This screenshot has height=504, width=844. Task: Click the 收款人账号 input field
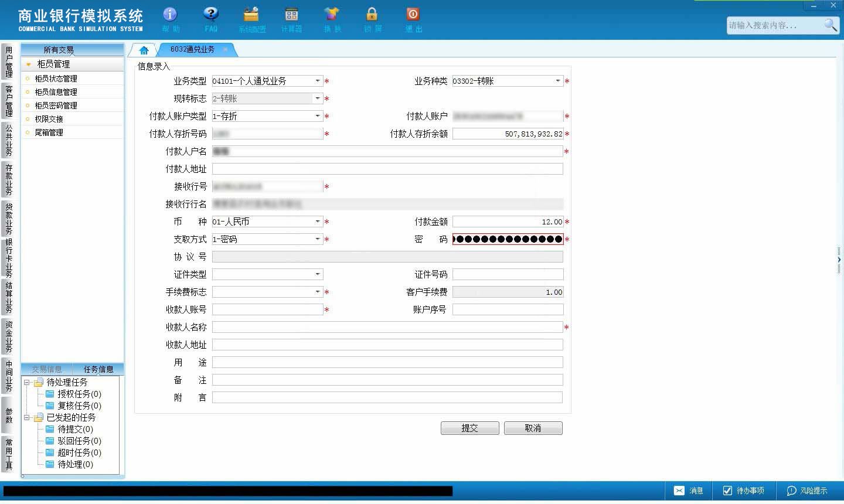(x=267, y=309)
